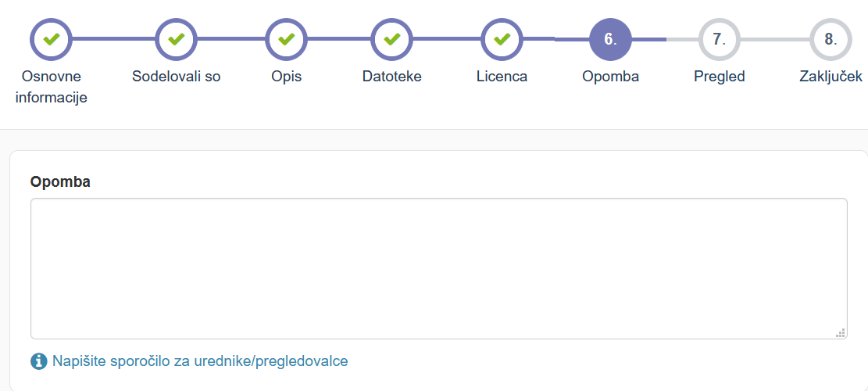
Task: Click the Licenca step label
Action: click(502, 77)
